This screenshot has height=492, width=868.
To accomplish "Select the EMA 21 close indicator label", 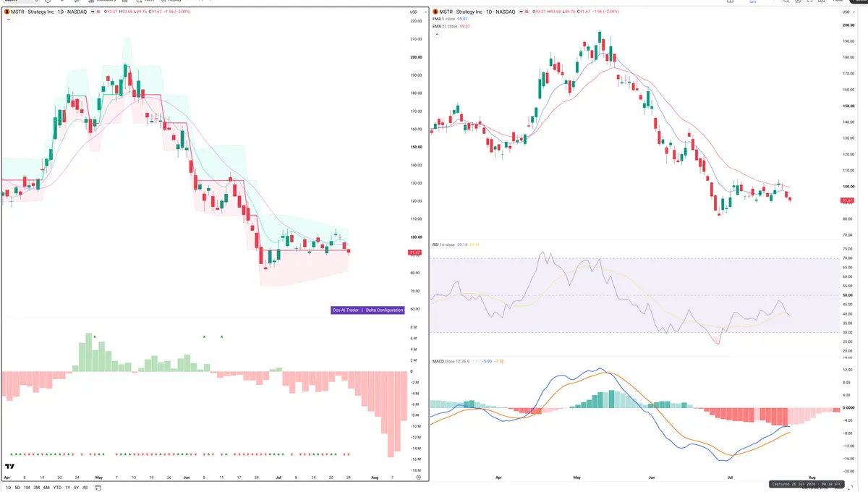I will (x=445, y=26).
